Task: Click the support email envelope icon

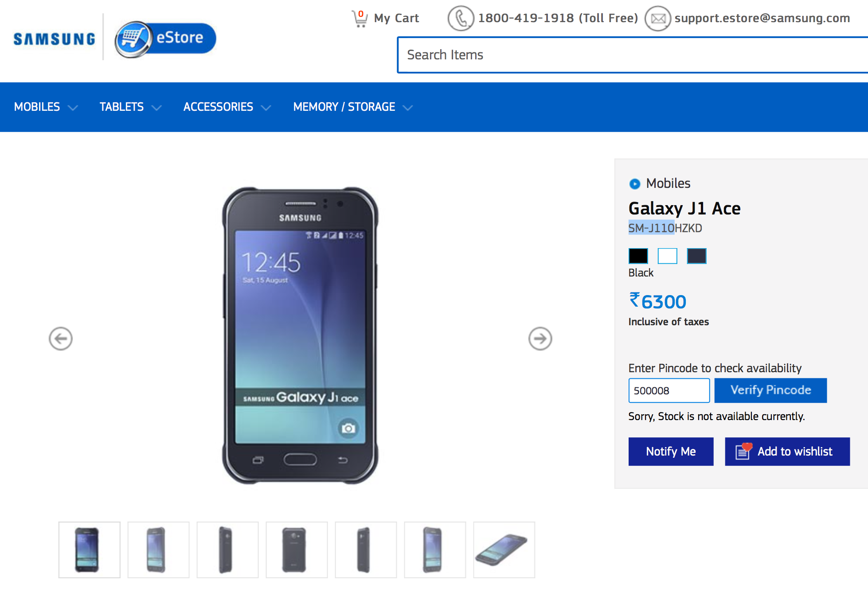Action: tap(658, 19)
